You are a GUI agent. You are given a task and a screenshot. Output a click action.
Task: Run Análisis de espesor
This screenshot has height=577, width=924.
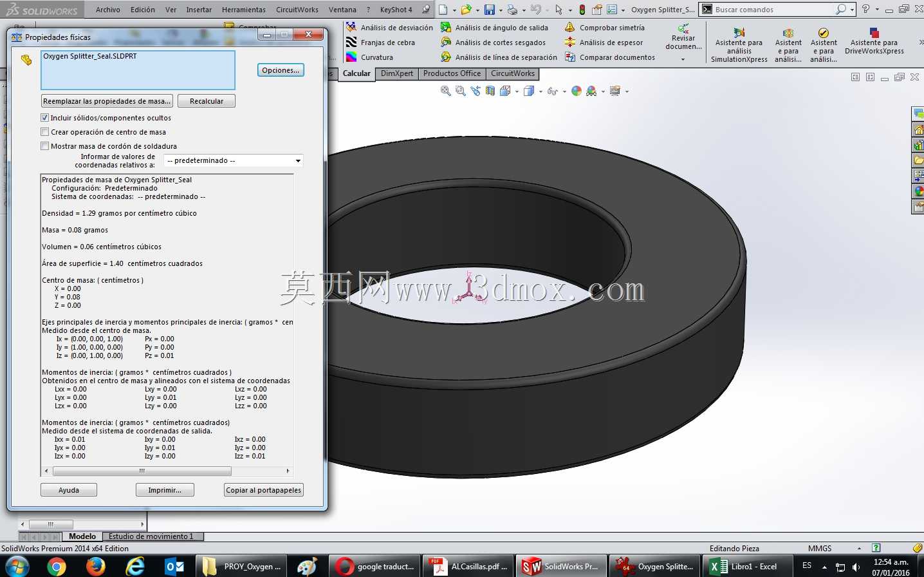click(604, 43)
